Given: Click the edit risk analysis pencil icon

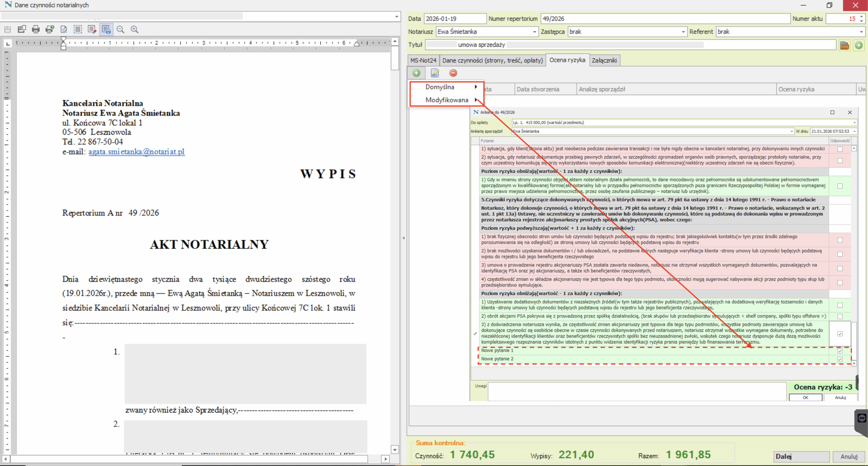Looking at the screenshot, I should [435, 73].
